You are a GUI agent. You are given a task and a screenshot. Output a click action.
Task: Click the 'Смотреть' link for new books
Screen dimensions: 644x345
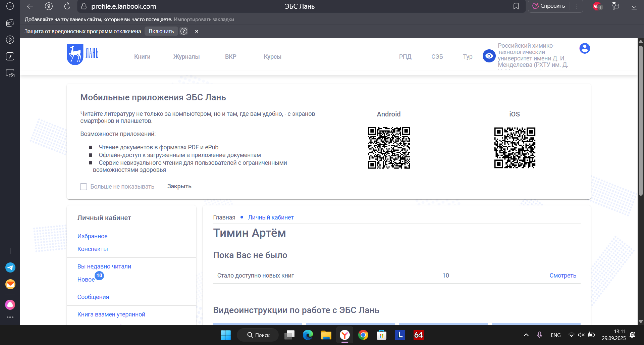[562, 276]
